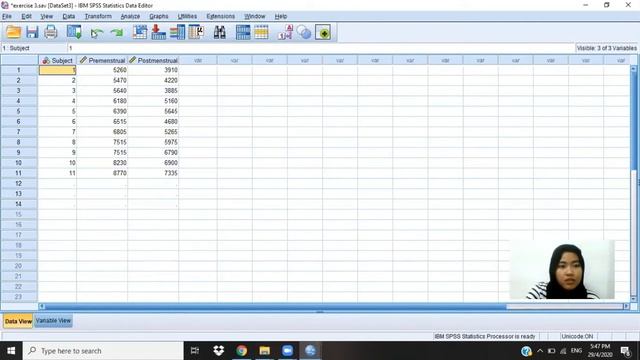Click the Open data document icon
The height and width of the screenshot is (360, 640).
click(x=13, y=32)
